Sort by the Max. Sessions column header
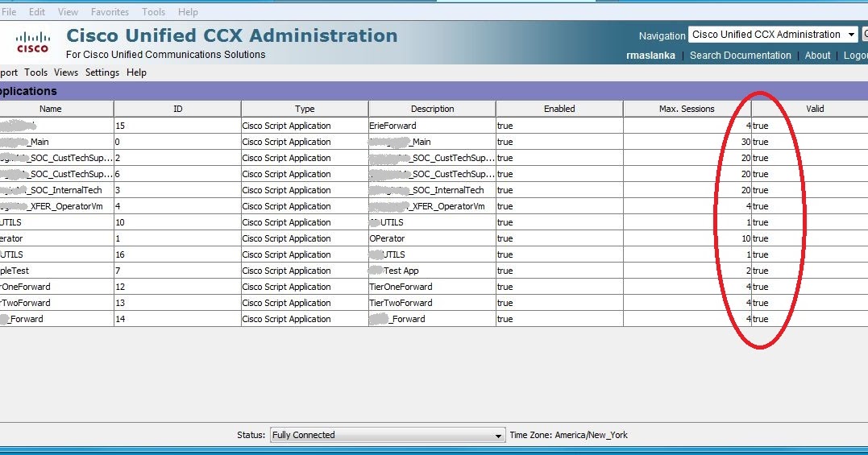Image resolution: width=868 pixels, height=455 pixels. [687, 109]
